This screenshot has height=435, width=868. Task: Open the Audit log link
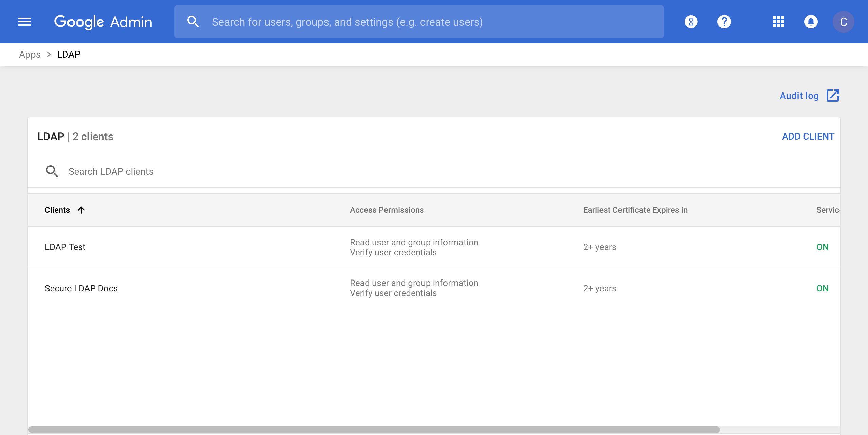[799, 96]
